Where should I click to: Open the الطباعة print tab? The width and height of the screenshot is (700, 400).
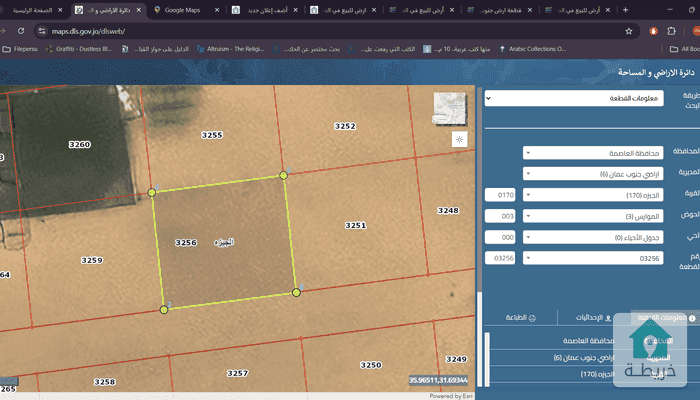coord(523,317)
